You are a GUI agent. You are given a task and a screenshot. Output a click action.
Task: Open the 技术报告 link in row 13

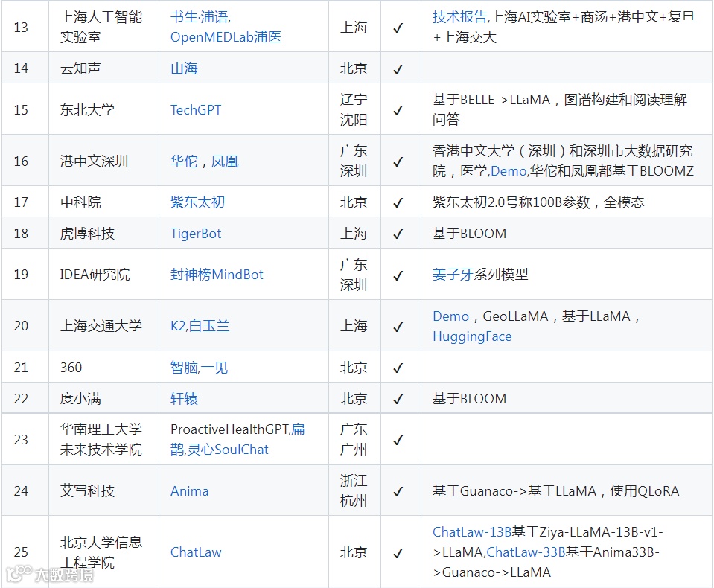coord(459,17)
